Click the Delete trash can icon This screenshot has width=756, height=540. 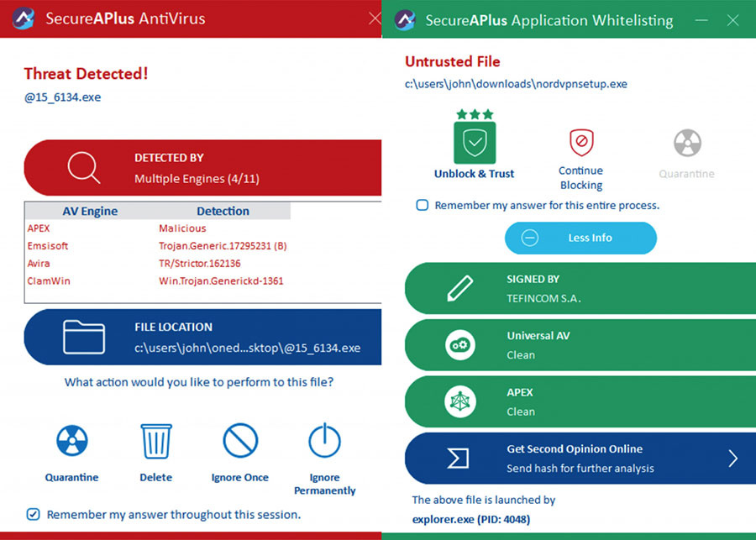pos(155,441)
